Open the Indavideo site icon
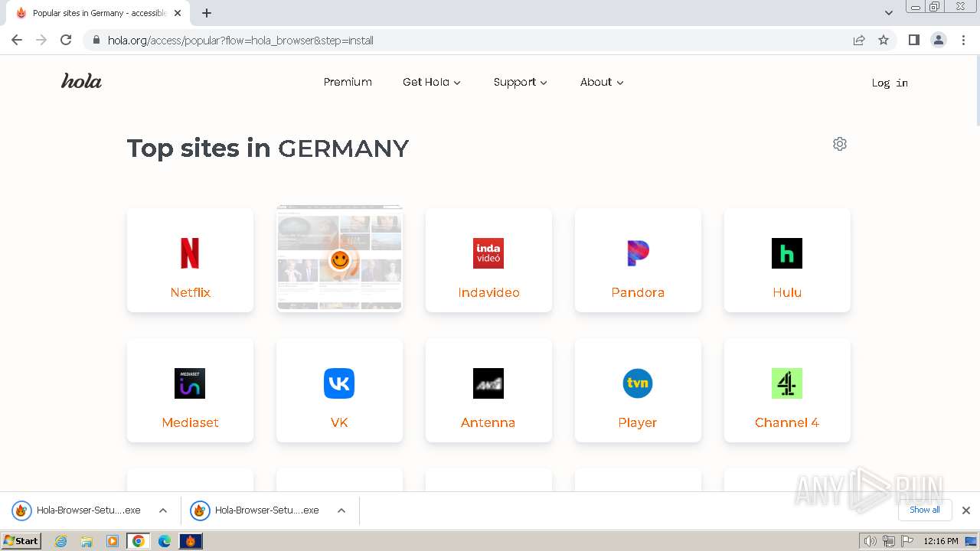The height and width of the screenshot is (551, 980). point(488,253)
